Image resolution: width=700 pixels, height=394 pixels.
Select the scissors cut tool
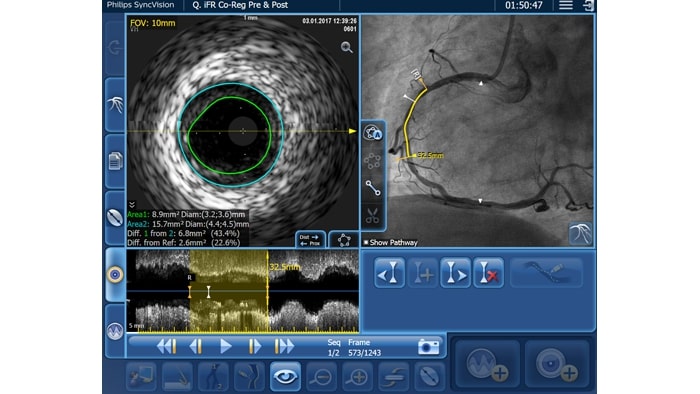pyautogui.click(x=373, y=216)
